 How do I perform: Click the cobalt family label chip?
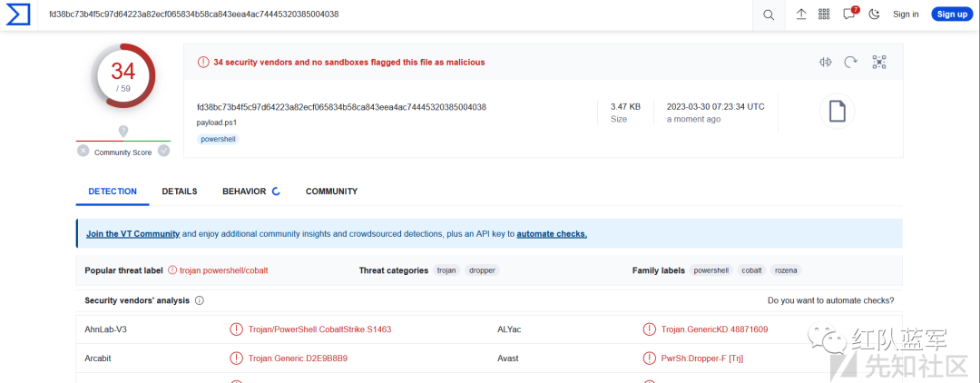coord(752,270)
